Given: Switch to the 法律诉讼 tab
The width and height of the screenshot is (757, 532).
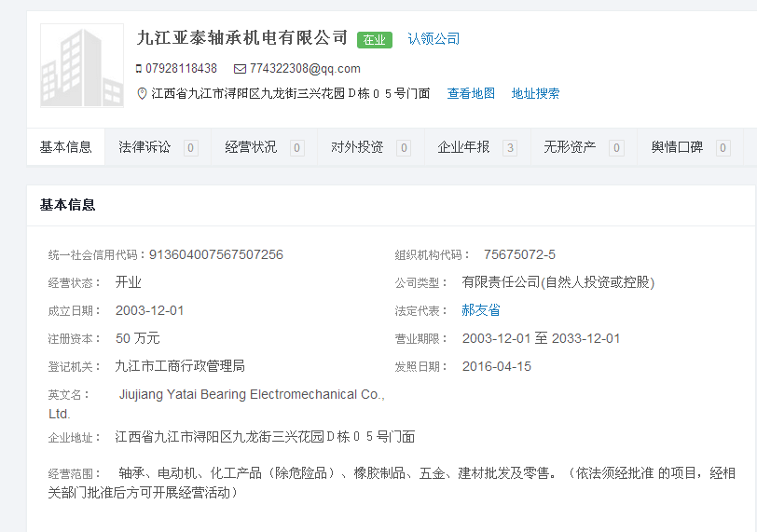Looking at the screenshot, I should pyautogui.click(x=145, y=147).
